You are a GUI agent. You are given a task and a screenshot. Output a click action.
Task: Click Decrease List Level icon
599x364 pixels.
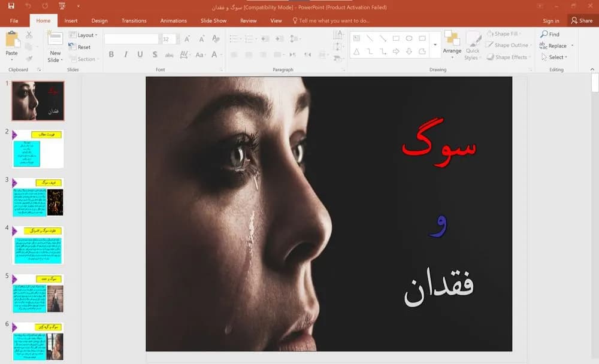pos(265,39)
